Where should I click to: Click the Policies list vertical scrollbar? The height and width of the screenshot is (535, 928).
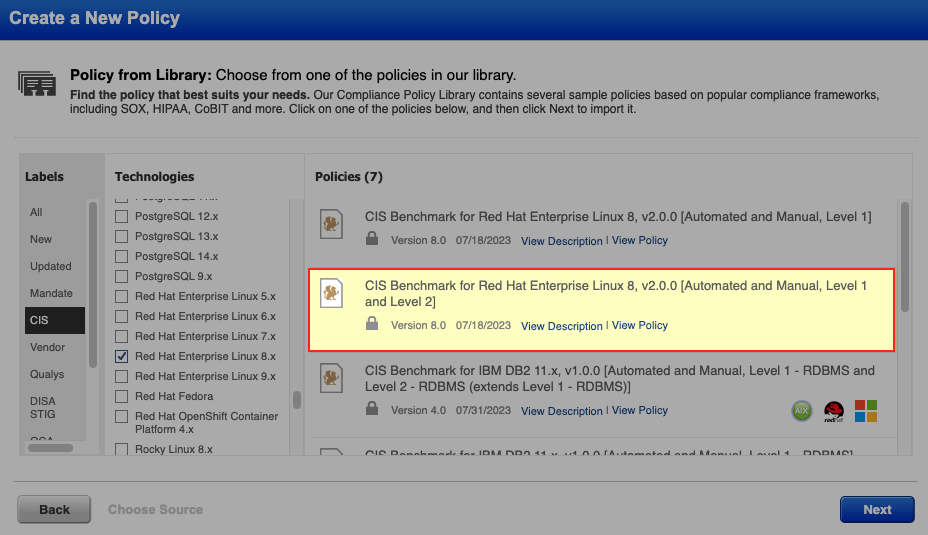(x=905, y=258)
